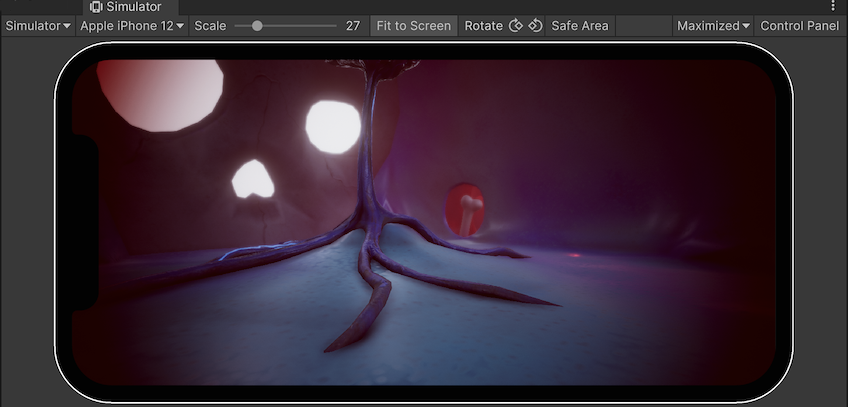Click the device icon on the Simulator tab

pyautogui.click(x=96, y=7)
